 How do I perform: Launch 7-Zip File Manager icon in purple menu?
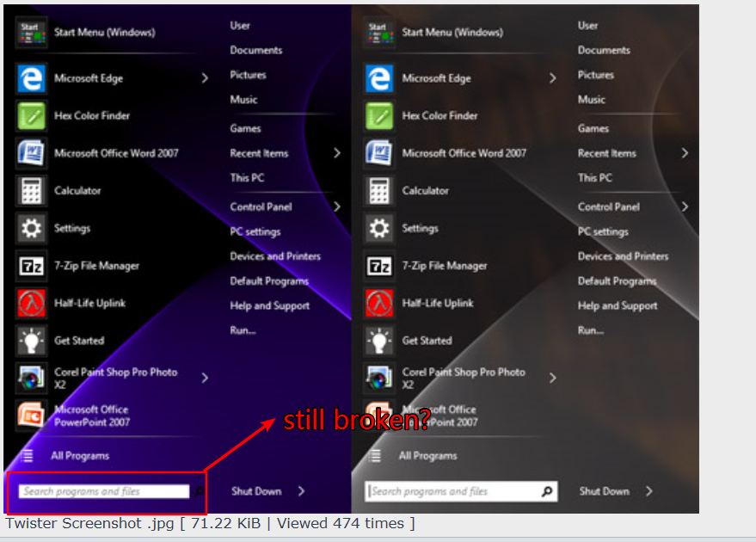pyautogui.click(x=31, y=266)
